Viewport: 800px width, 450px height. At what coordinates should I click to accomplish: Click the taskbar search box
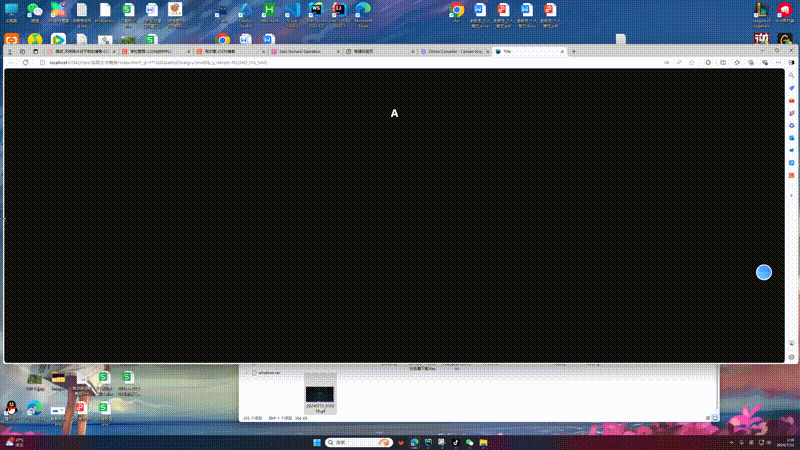pos(359,442)
